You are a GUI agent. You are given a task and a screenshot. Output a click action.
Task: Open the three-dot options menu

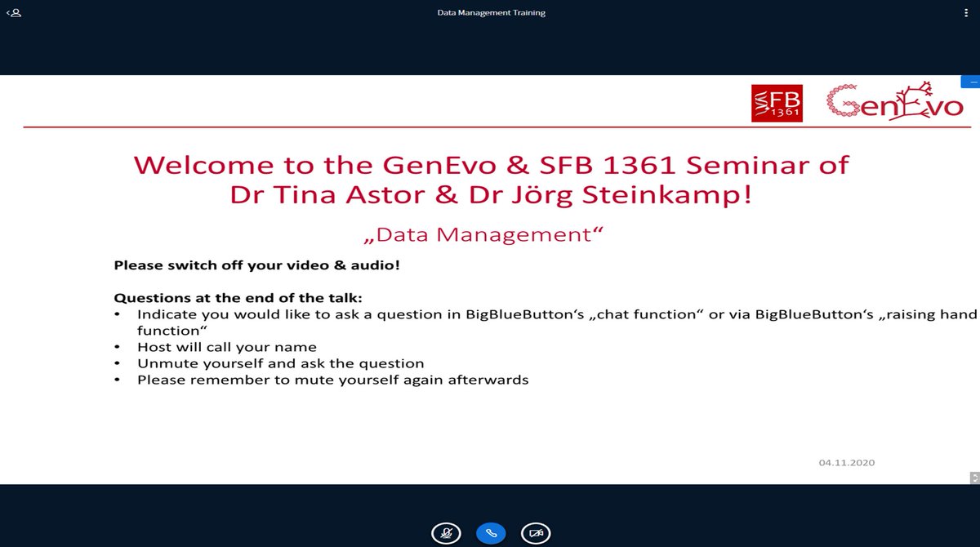pos(965,13)
